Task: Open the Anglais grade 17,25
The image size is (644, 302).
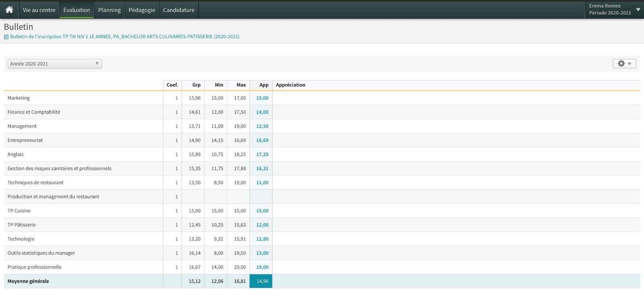Action: click(262, 154)
